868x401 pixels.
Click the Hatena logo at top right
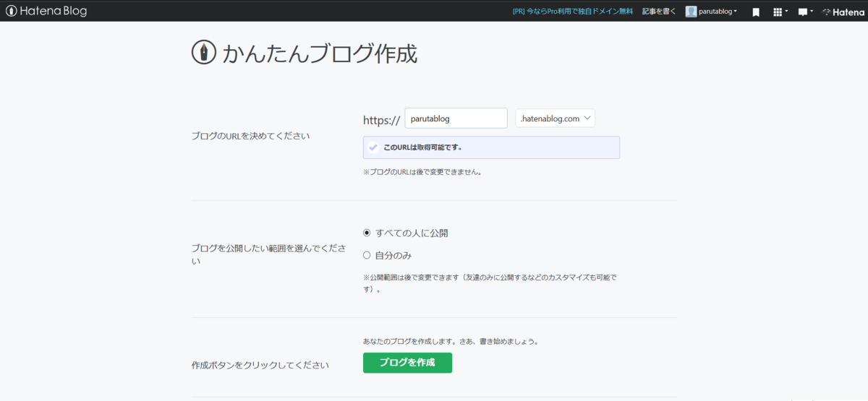tap(843, 12)
